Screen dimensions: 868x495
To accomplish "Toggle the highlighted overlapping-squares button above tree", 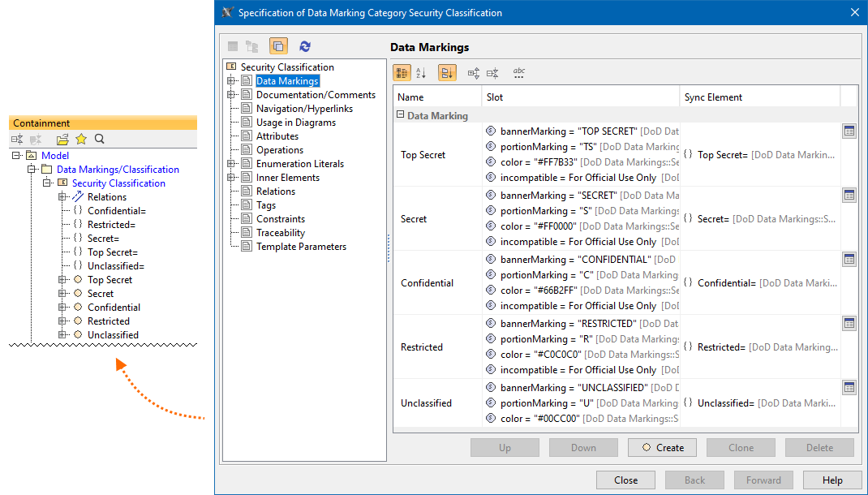I will pyautogui.click(x=278, y=47).
